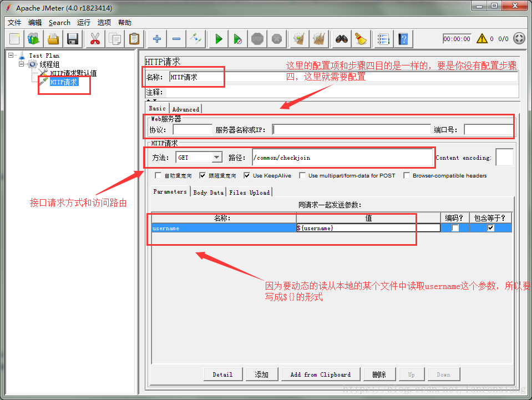532x400 pixels.
Task: Open the 方法 GET dropdown
Action: pos(199,158)
